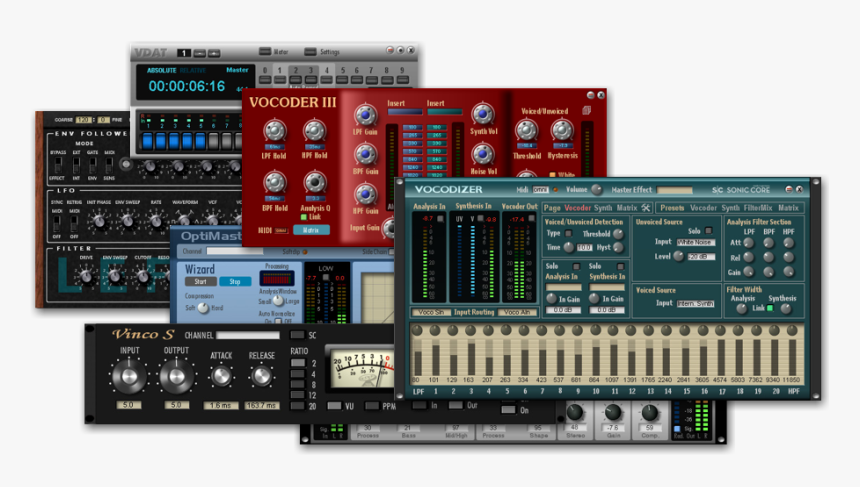
Task: Click the Vinco S ATTACK knob
Action: click(221, 376)
